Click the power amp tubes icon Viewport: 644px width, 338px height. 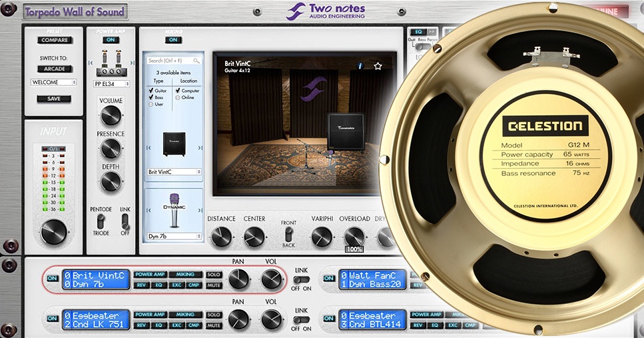pyautogui.click(x=111, y=61)
